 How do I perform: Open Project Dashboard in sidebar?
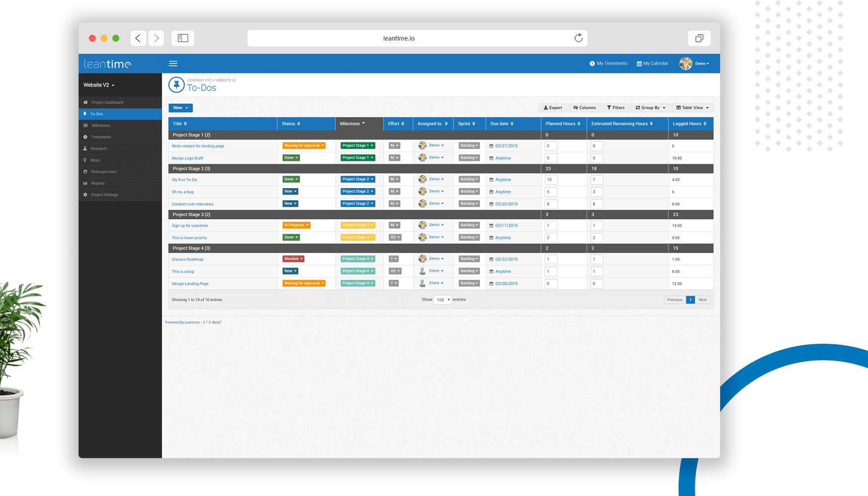(120, 102)
